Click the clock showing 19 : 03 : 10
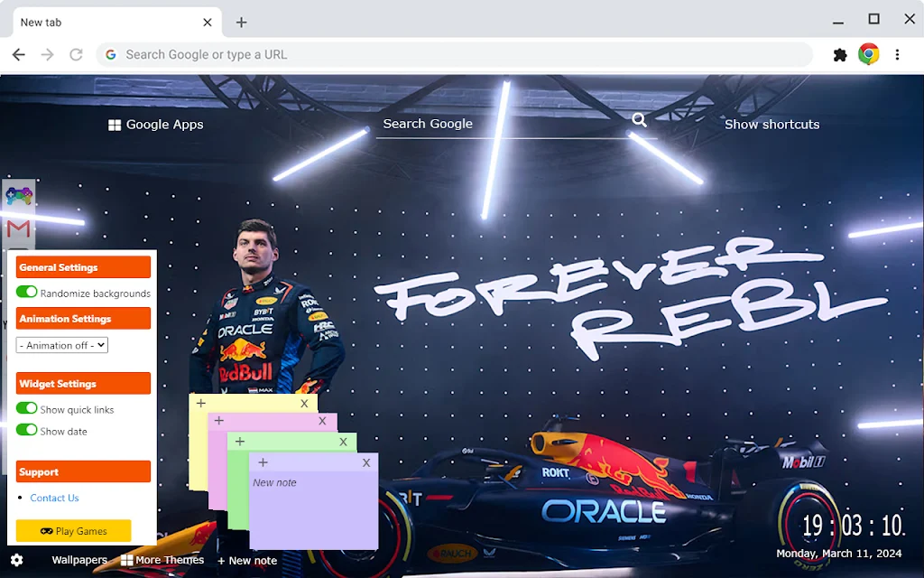This screenshot has height=578, width=924. pyautogui.click(x=853, y=525)
